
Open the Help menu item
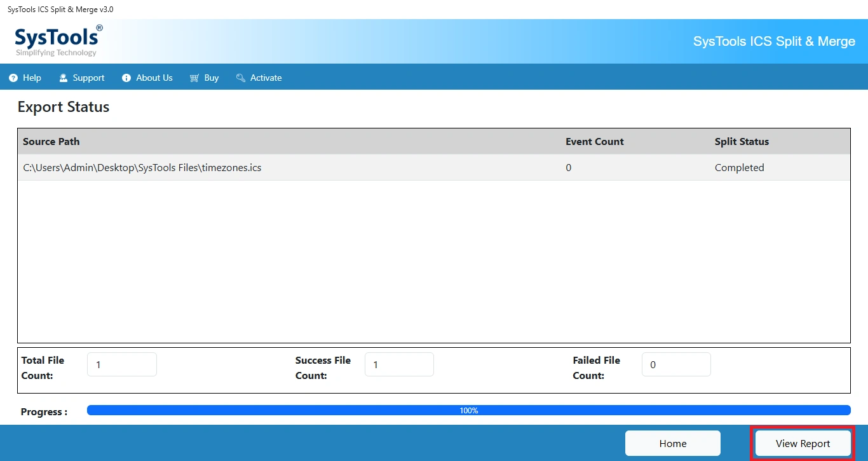25,78
